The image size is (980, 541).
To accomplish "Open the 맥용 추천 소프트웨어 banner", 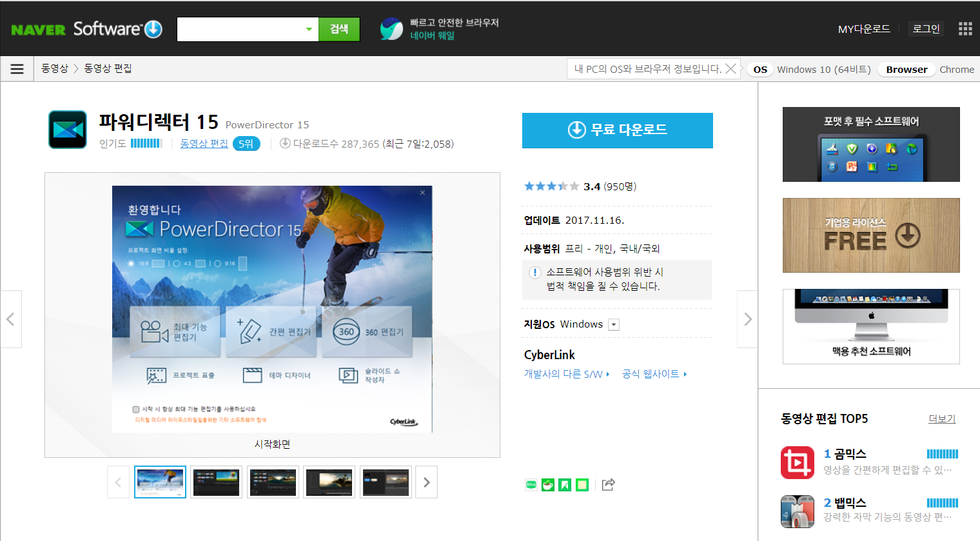I will [871, 326].
